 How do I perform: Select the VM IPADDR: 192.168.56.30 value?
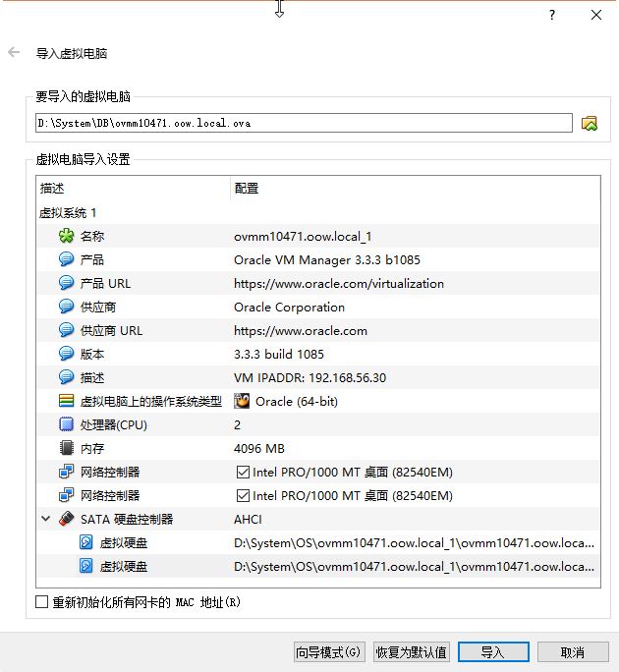[309, 377]
